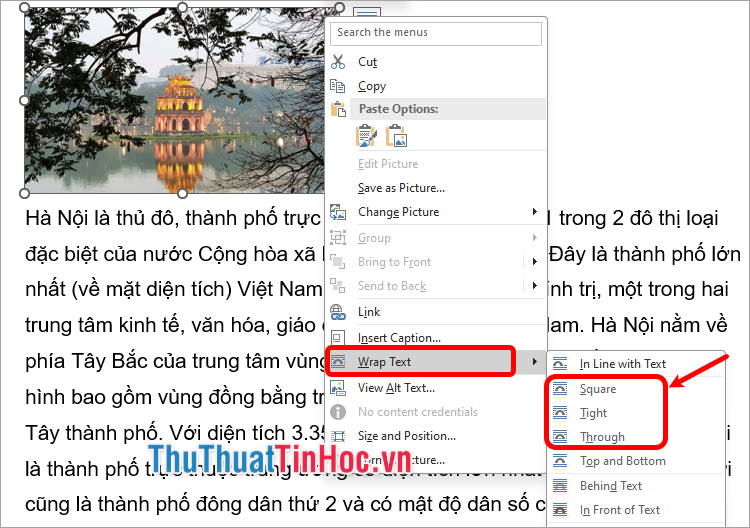Click the In Front of Text icon
Viewport: 750px width, 528px height.
[x=560, y=510]
